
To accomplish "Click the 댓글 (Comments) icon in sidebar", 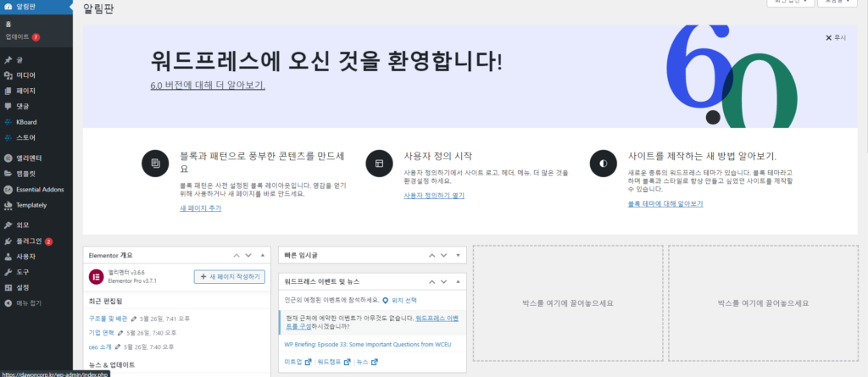I will (8, 106).
